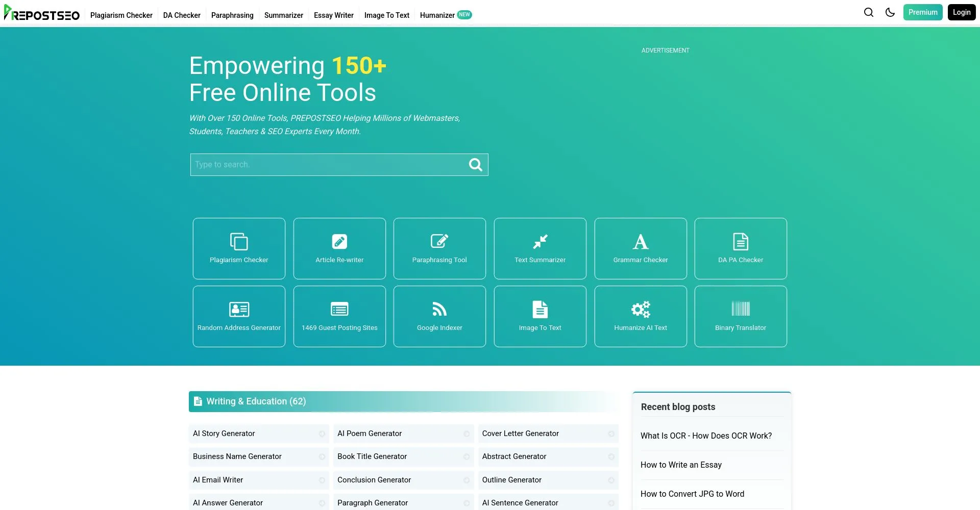This screenshot has height=510, width=980.
Task: Read blog post How to Write an Essay
Action: coord(681,465)
